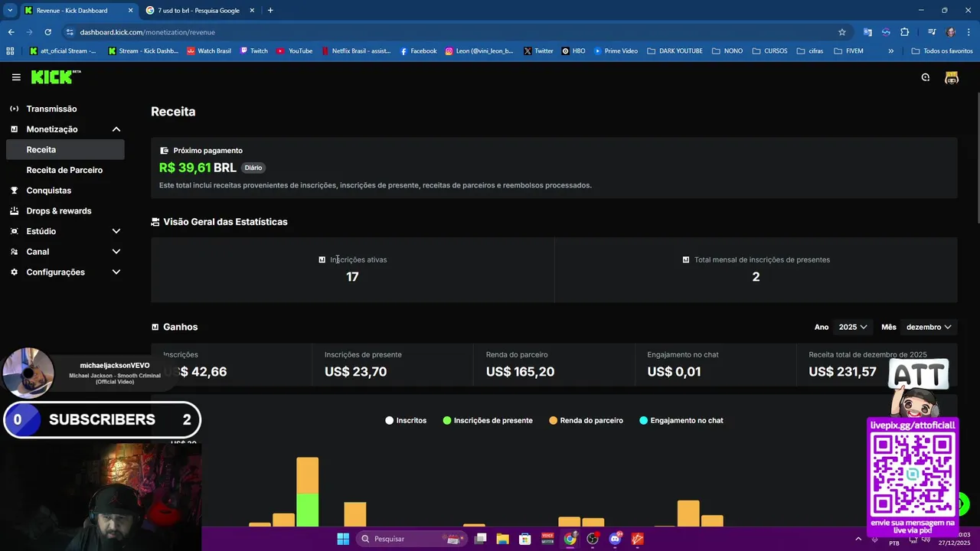This screenshot has width=980, height=551.
Task: Open the hamburger menu beside the Kick logo
Action: pyautogui.click(x=16, y=77)
